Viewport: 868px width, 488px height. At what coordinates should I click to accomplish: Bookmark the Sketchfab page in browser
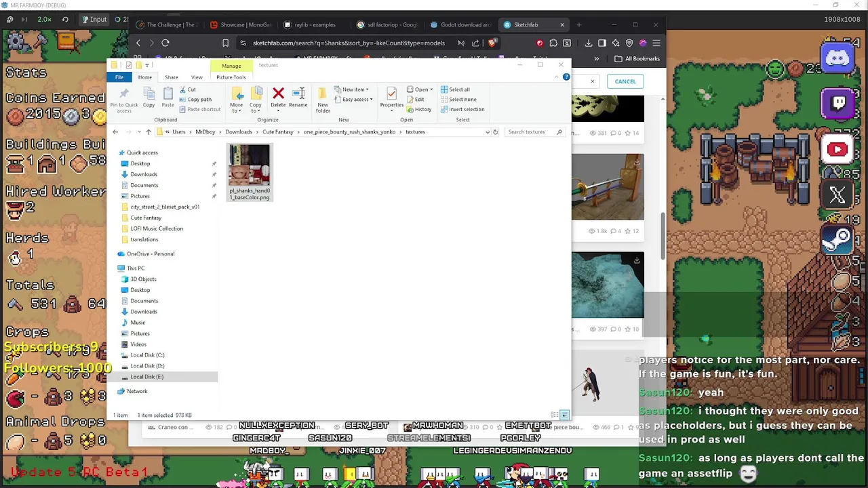(225, 43)
